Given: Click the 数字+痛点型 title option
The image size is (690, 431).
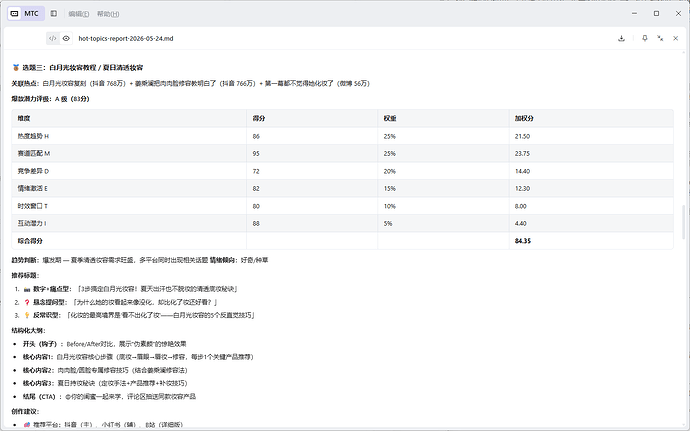Looking at the screenshot, I should [x=131, y=289].
